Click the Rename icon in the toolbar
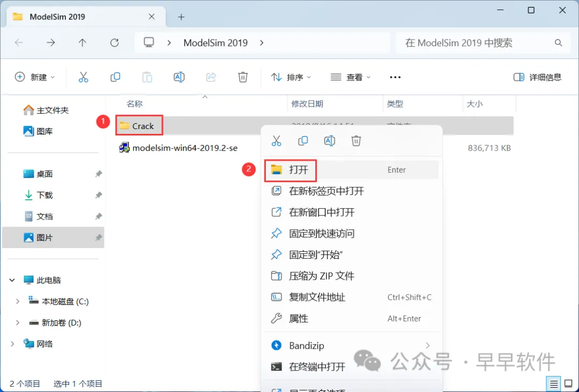This screenshot has width=579, height=392. click(179, 77)
